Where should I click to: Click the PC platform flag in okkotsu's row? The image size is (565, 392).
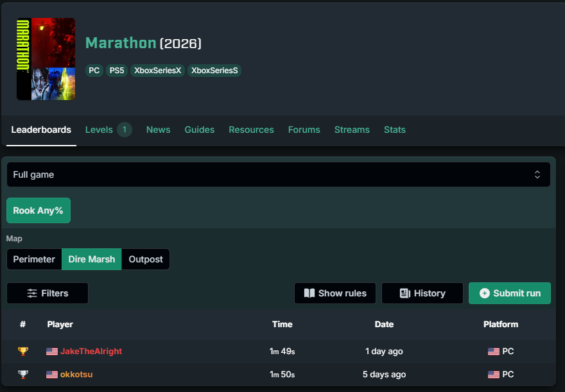pos(494,375)
